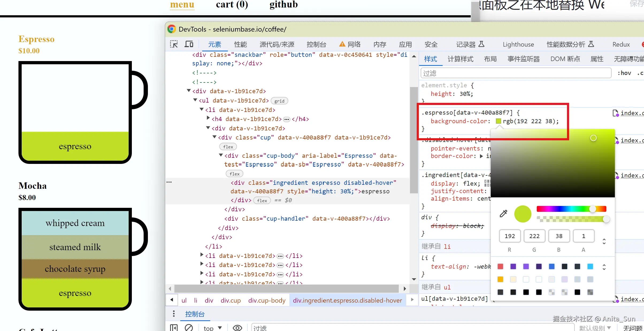The height and width of the screenshot is (331, 644).
Task: Toggle the :hov element state button
Action: pos(624,73)
